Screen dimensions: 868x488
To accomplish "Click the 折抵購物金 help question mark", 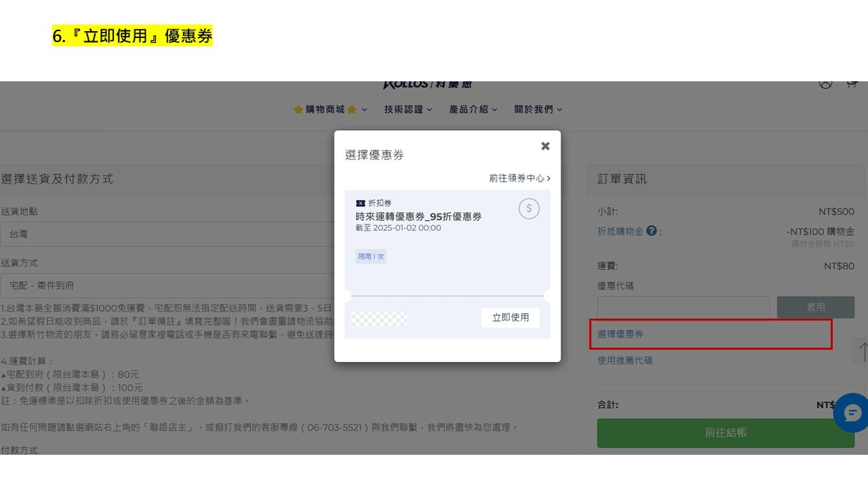I will [652, 231].
